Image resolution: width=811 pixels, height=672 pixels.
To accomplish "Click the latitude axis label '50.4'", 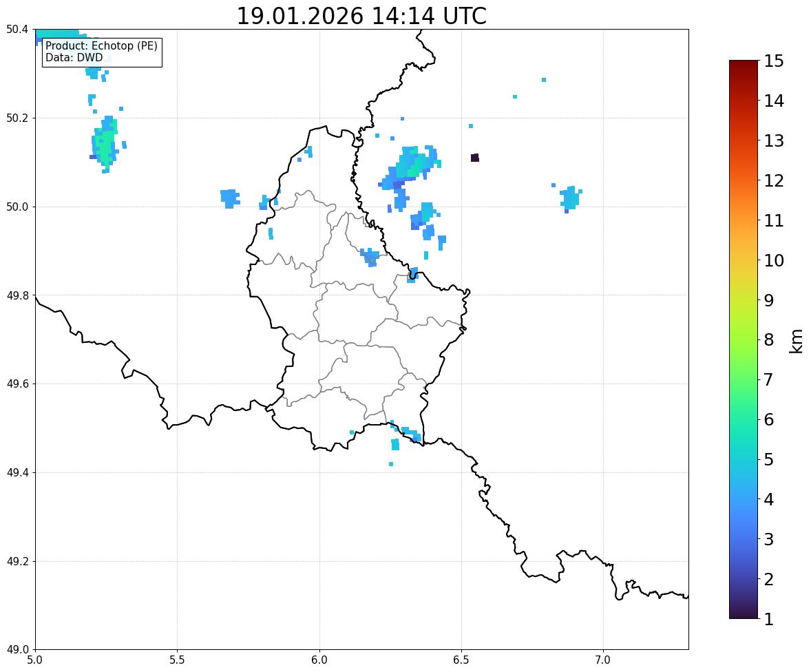I will (x=17, y=30).
